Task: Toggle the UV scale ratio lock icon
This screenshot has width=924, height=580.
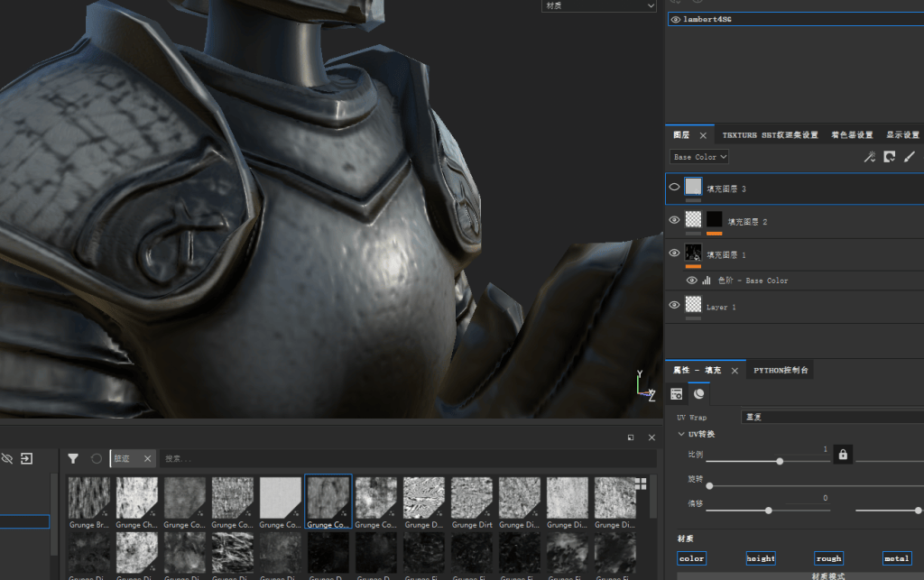Action: pos(843,455)
